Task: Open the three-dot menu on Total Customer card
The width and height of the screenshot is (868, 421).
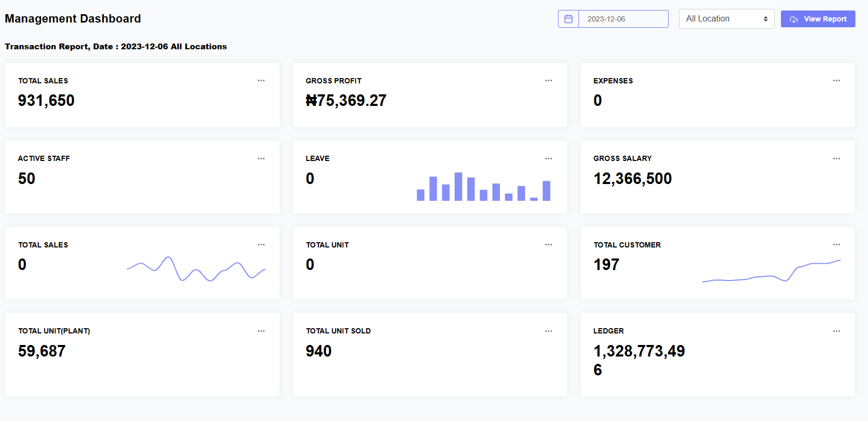Action: 837,245
